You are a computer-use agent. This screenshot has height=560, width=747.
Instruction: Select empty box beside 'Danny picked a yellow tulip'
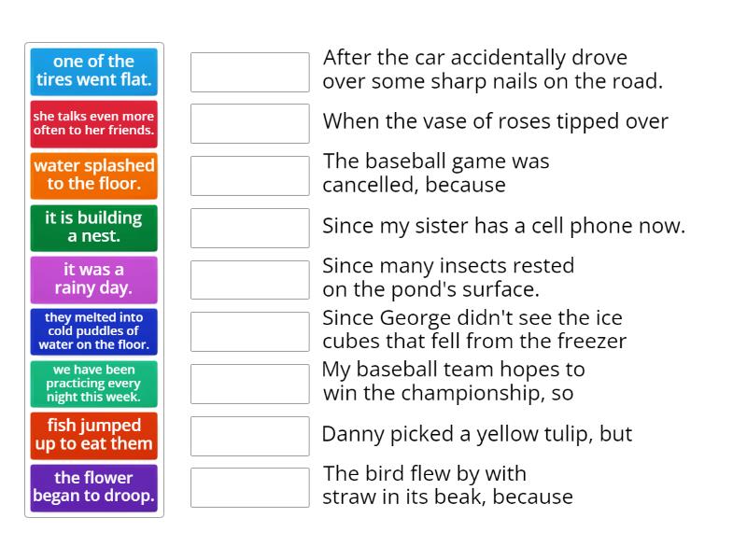(x=249, y=436)
